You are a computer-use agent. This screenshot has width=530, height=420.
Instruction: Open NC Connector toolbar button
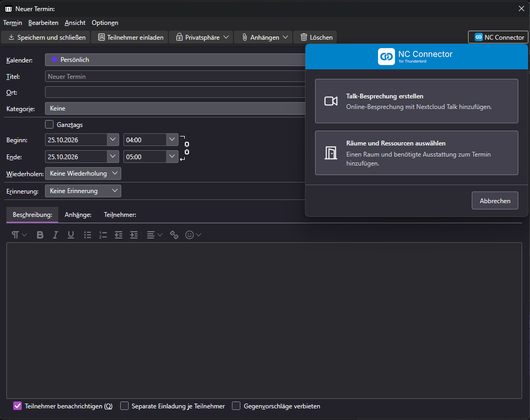tap(498, 37)
